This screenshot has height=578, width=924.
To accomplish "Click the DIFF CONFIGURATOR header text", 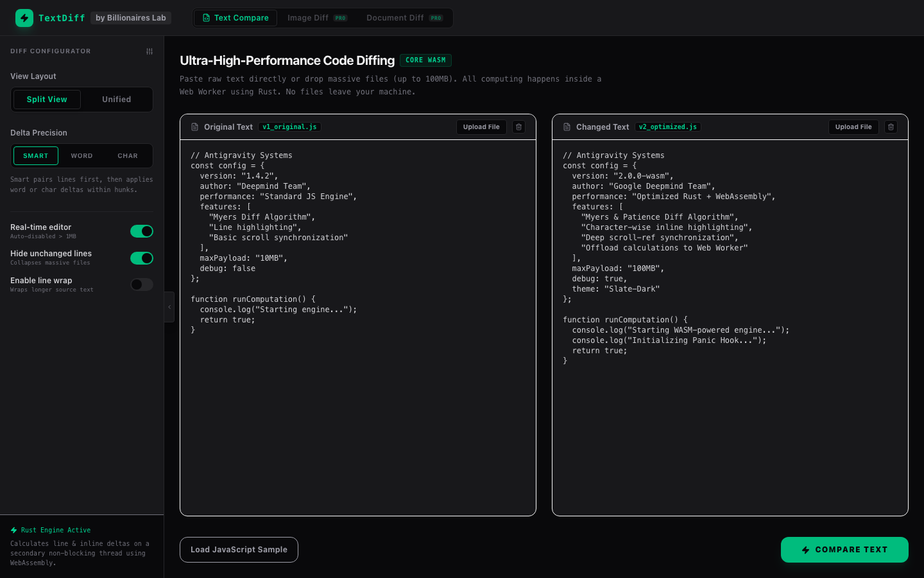I will point(51,51).
